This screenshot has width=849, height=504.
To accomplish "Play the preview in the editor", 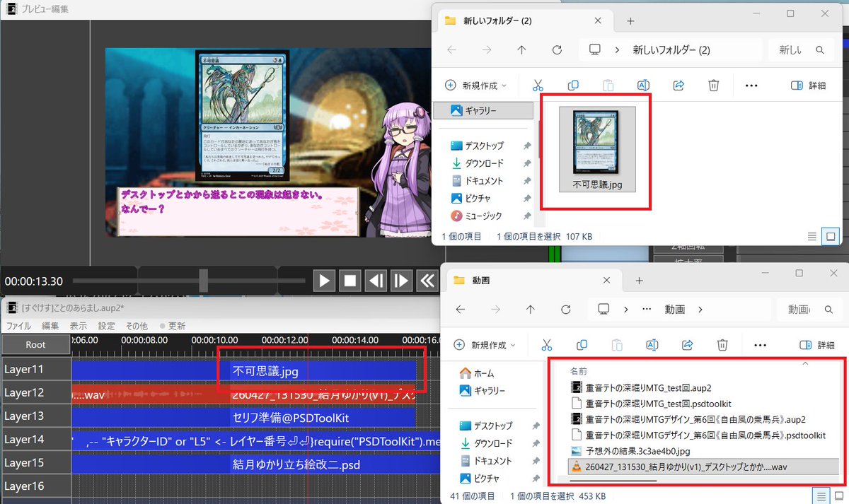I will point(324,281).
